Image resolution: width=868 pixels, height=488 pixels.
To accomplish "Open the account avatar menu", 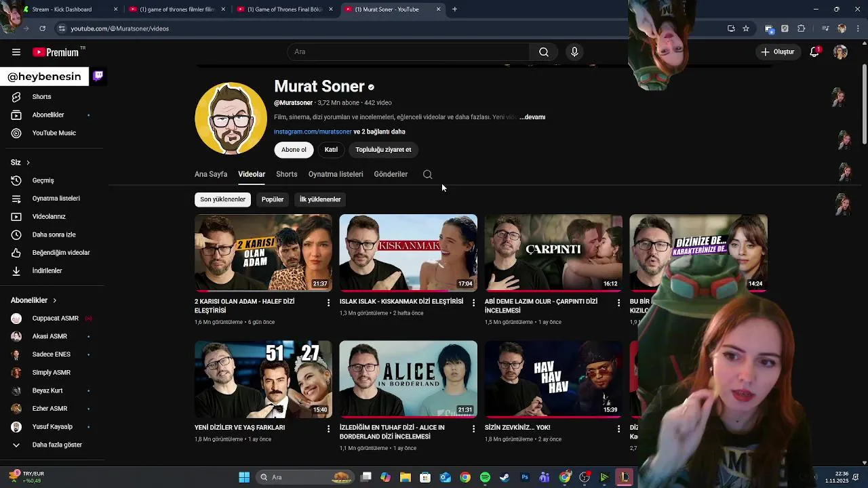I will coord(840,52).
